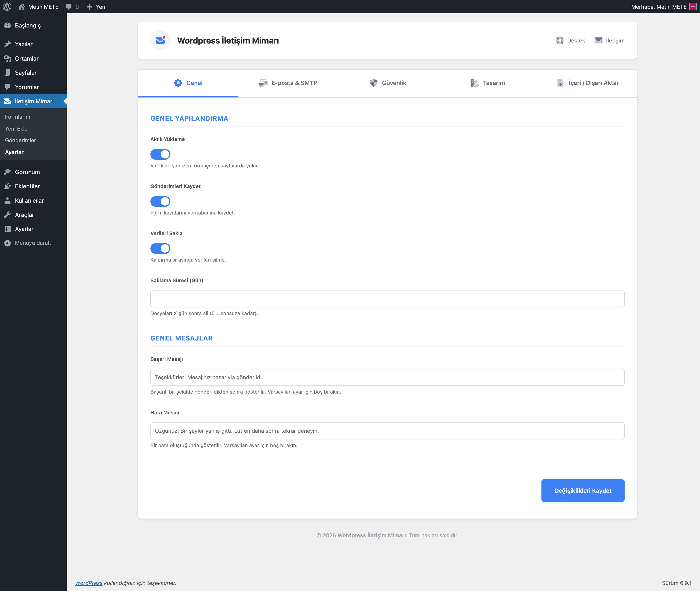Click the Değişiklikleri Kaydet button
The width and height of the screenshot is (700, 591).
pos(582,490)
